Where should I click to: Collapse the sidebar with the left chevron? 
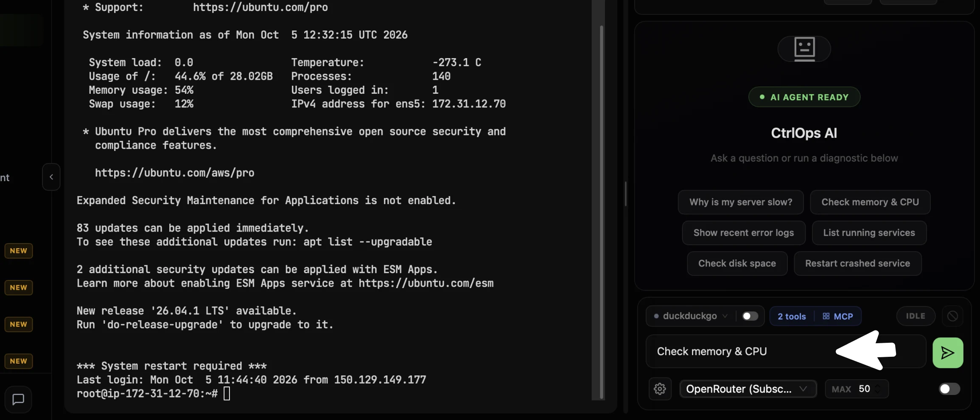tap(51, 177)
